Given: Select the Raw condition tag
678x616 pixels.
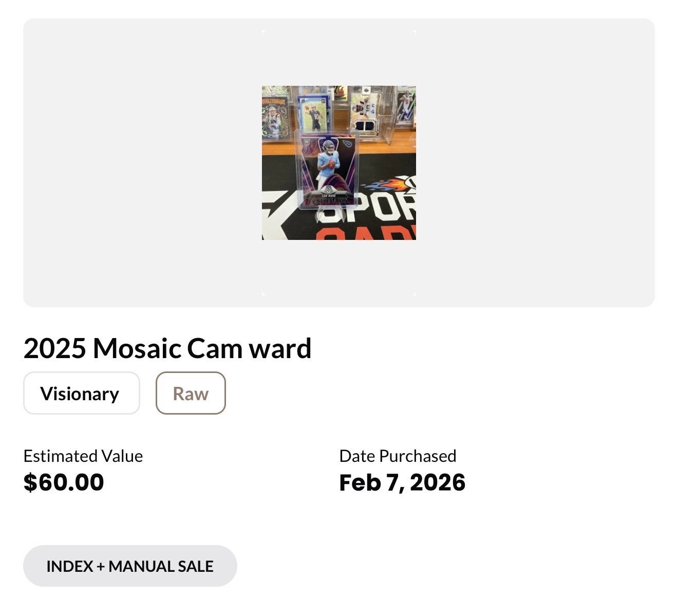Looking at the screenshot, I should 191,394.
